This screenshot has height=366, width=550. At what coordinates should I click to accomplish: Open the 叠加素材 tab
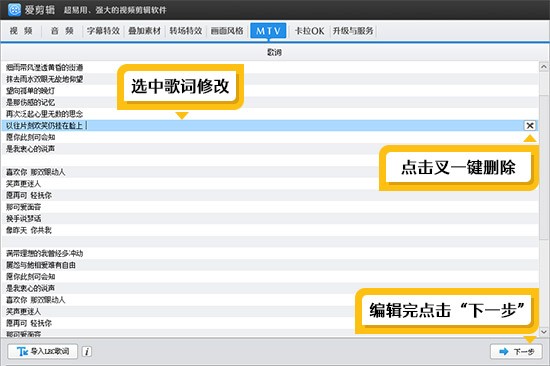point(145,31)
